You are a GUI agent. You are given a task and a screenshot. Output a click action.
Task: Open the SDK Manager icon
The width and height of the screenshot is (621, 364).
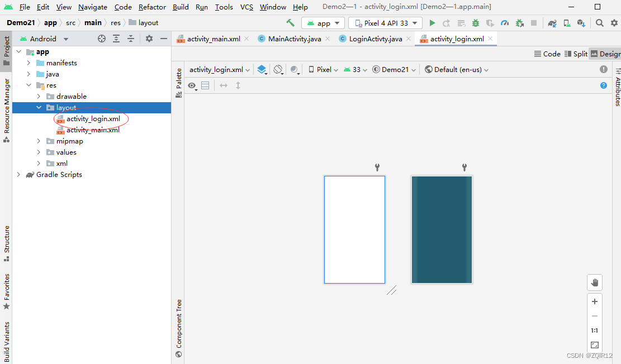[581, 23]
